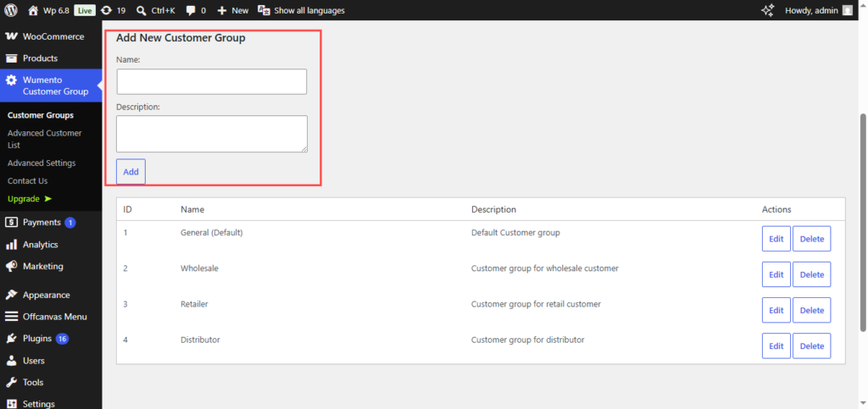Click the Users person icon
Image resolution: width=868 pixels, height=409 pixels.
(11, 361)
